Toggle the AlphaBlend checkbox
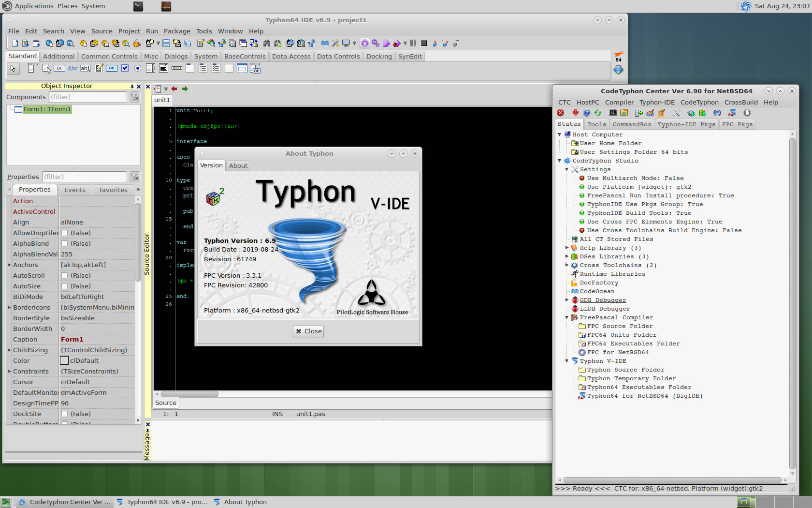812x508 pixels. tap(64, 244)
